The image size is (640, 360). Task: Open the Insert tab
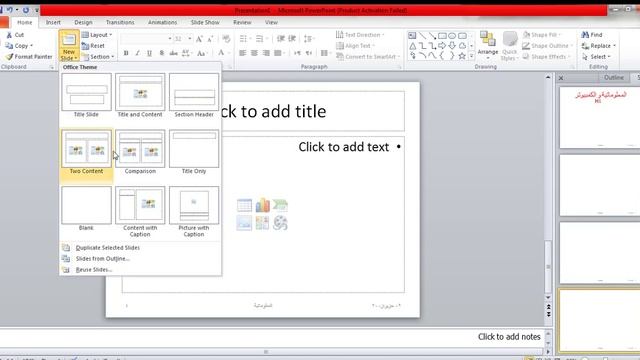pos(53,22)
